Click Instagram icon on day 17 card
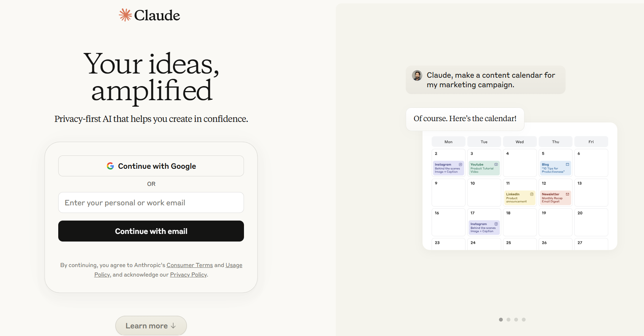This screenshot has width=644, height=336. coord(496,224)
